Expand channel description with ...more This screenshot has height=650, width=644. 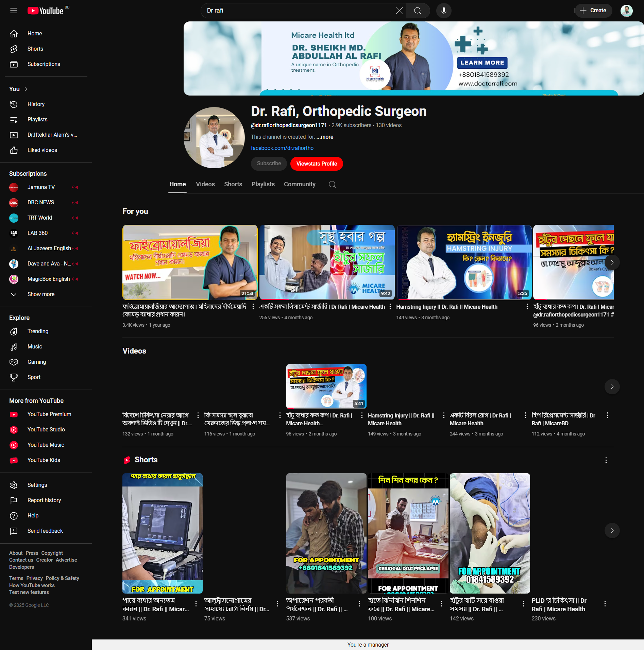click(325, 137)
